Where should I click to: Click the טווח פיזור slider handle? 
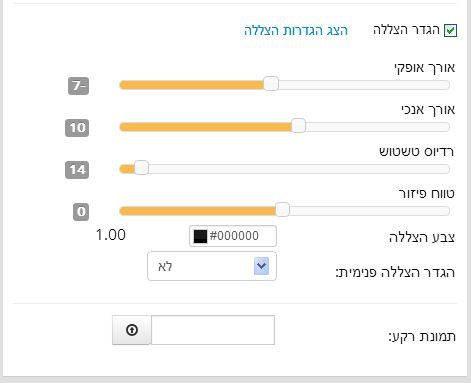(282, 210)
